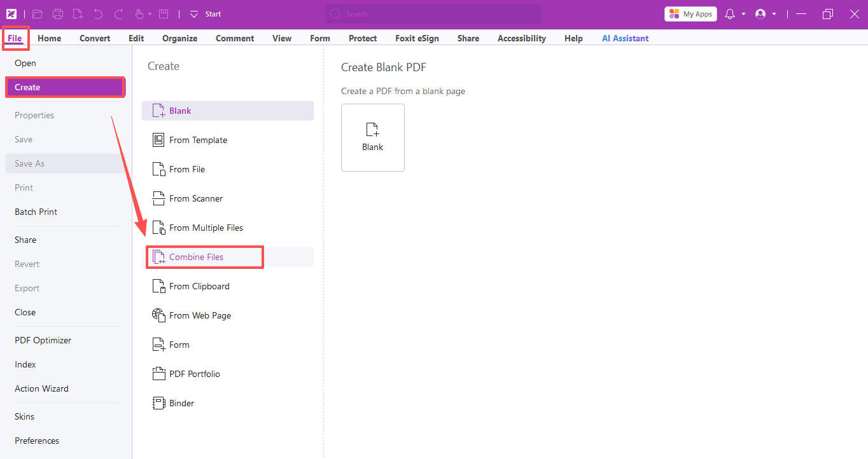Click the undo arrow icon

[98, 14]
